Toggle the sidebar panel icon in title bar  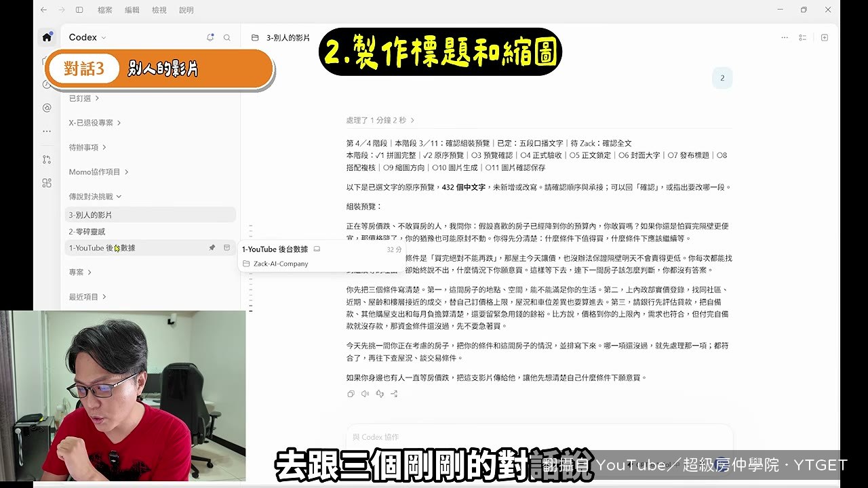pos(79,10)
